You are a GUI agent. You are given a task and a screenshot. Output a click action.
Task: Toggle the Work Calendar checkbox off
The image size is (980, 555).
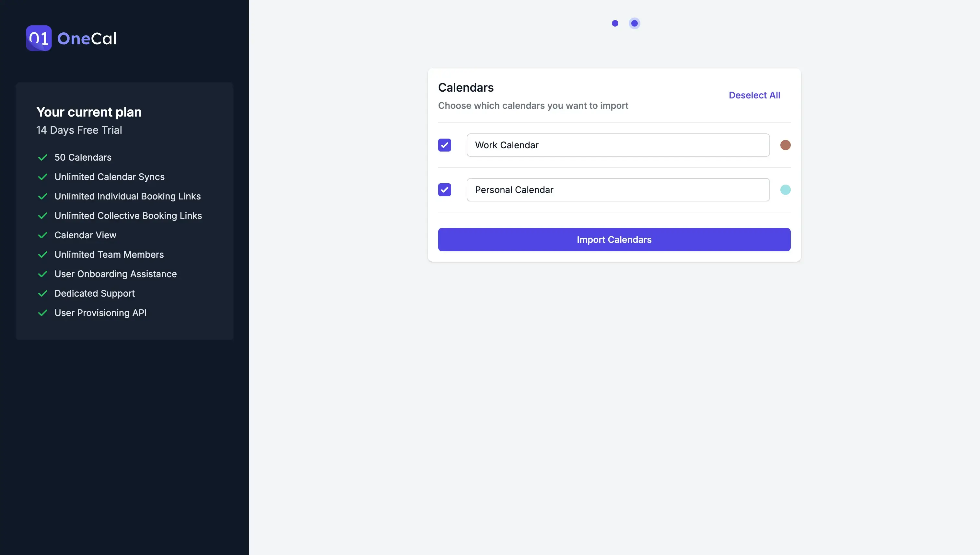(444, 145)
